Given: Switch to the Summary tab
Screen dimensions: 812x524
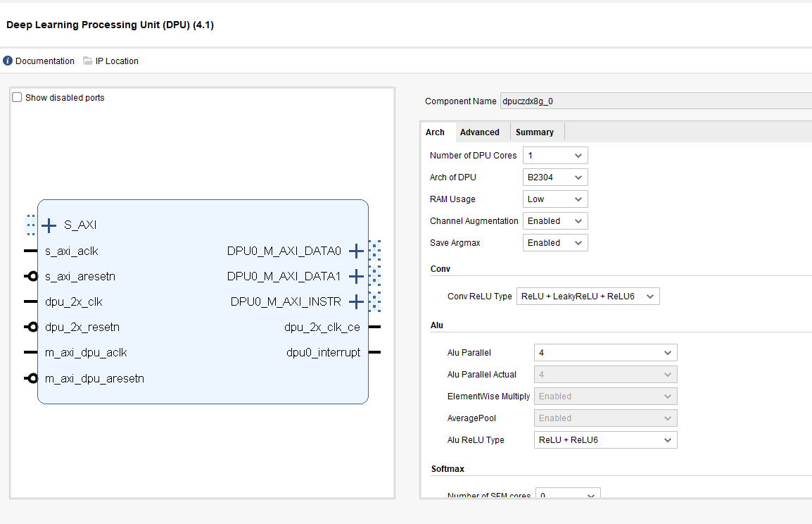Looking at the screenshot, I should click(x=534, y=132).
